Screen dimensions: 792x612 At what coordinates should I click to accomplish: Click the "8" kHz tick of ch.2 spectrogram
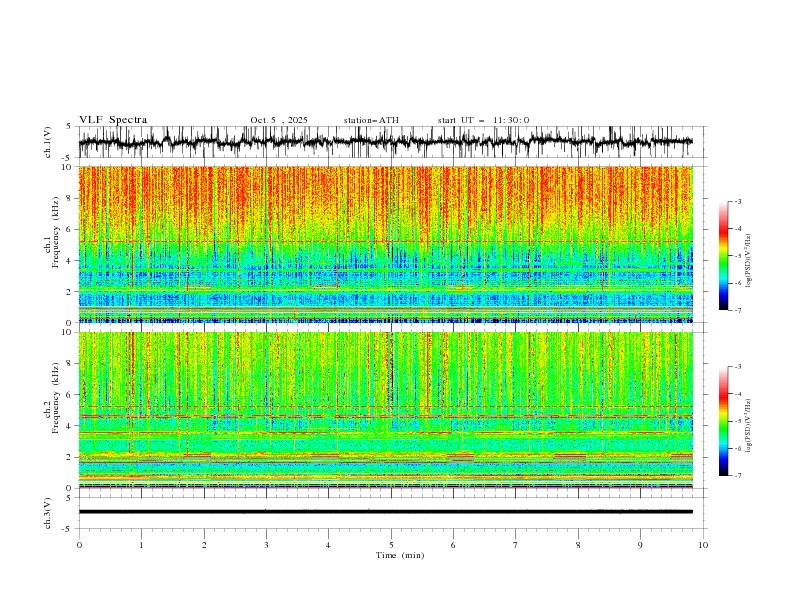coord(71,364)
